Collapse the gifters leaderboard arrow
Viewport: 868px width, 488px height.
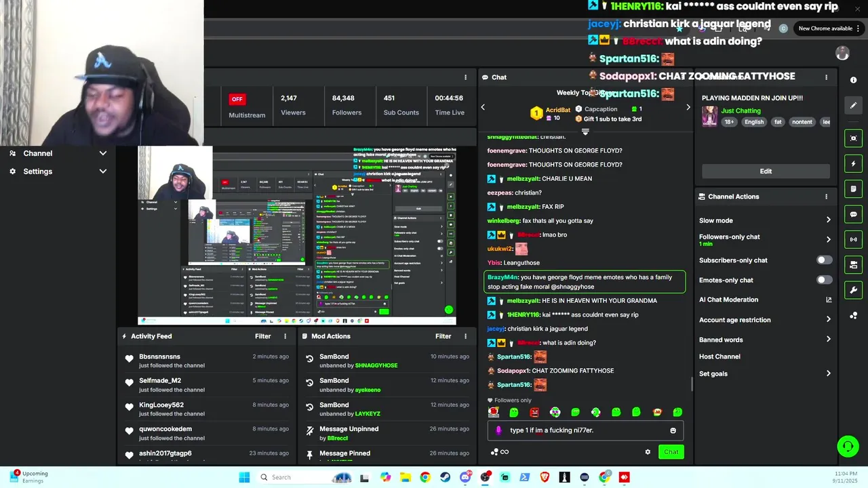[585, 131]
